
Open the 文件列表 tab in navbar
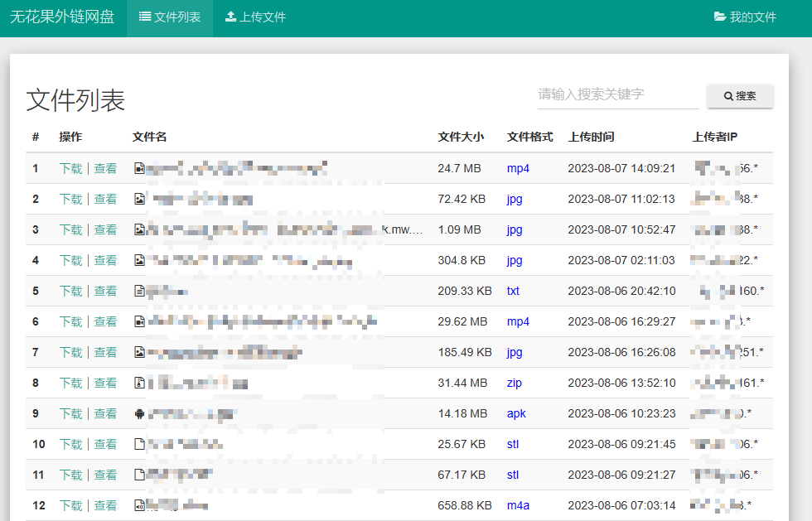(170, 17)
